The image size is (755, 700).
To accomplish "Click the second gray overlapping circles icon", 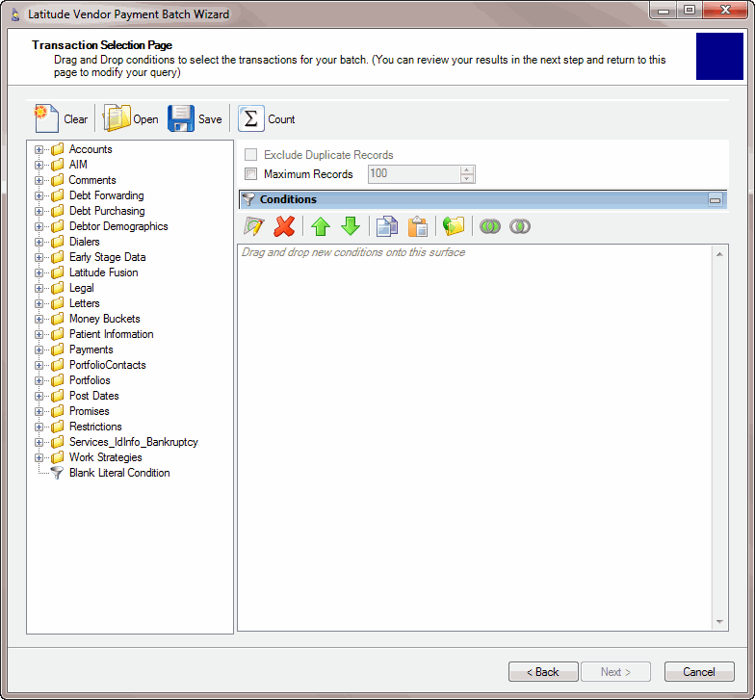I will coord(520,226).
